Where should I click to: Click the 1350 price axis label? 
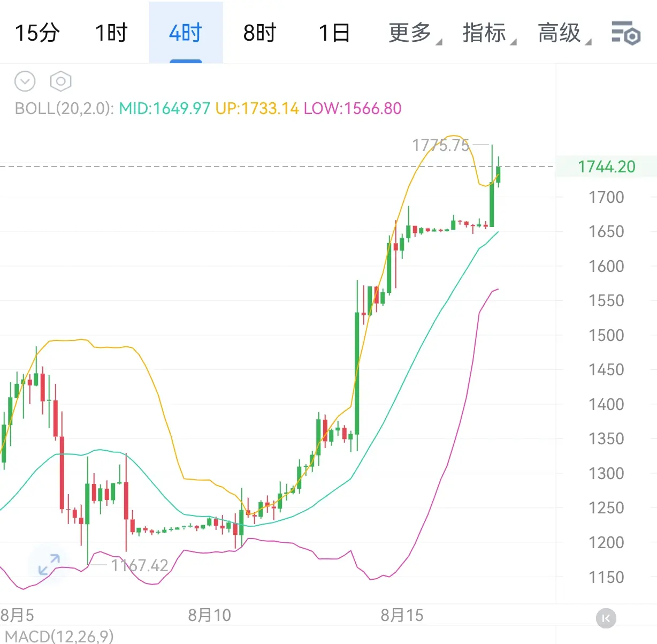point(606,438)
